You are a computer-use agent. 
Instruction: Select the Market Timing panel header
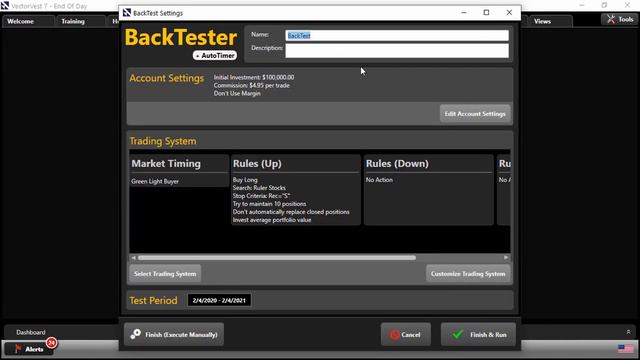pos(166,164)
